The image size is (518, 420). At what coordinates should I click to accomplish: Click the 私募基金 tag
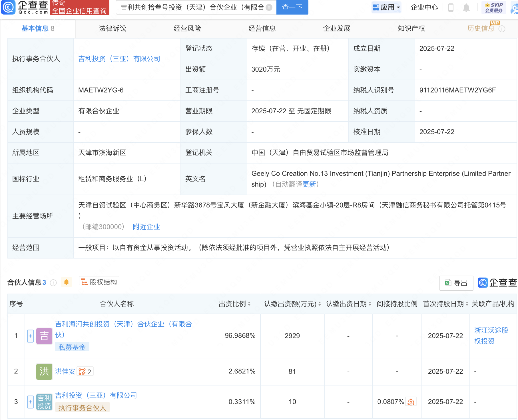pyautogui.click(x=72, y=347)
